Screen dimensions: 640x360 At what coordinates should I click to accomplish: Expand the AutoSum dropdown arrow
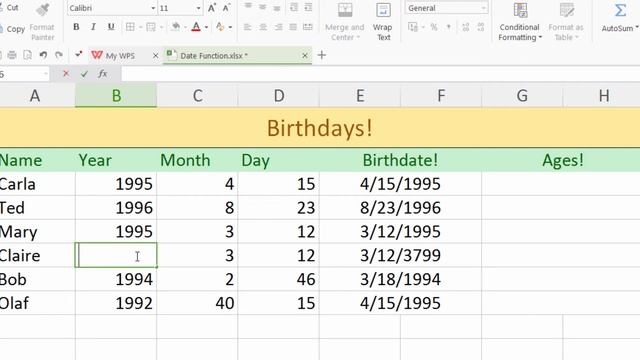(x=636, y=28)
